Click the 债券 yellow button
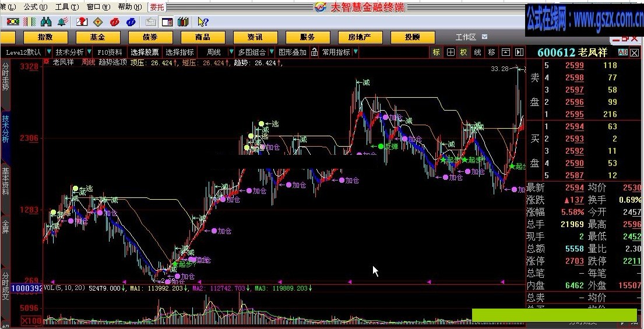644x329 pixels. [x=150, y=37]
